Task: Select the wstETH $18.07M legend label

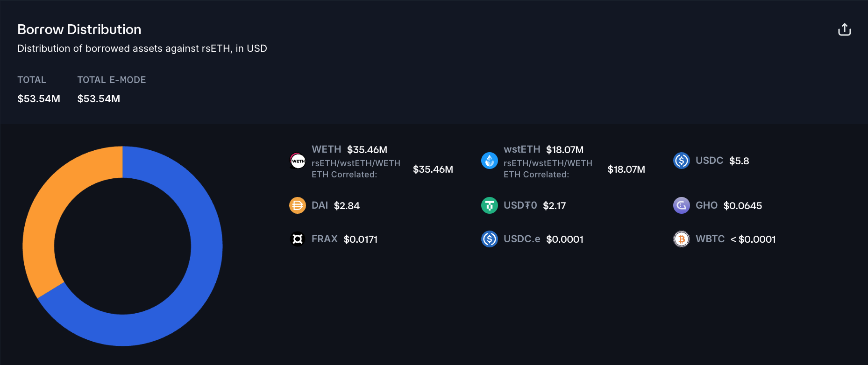Action: pos(543,149)
